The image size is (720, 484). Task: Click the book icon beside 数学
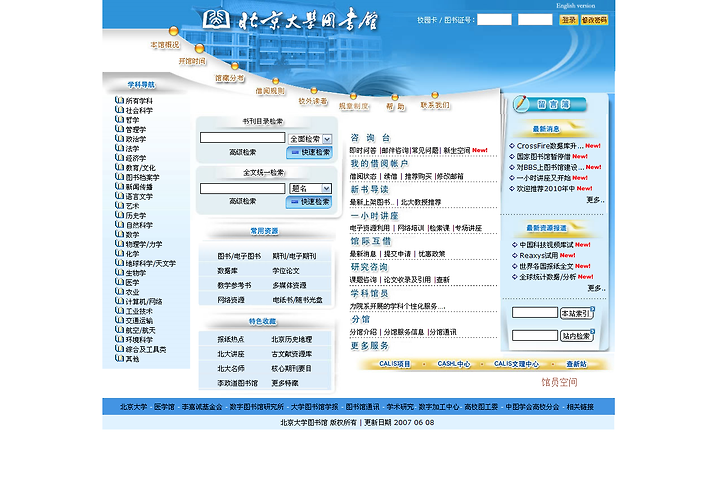119,234
